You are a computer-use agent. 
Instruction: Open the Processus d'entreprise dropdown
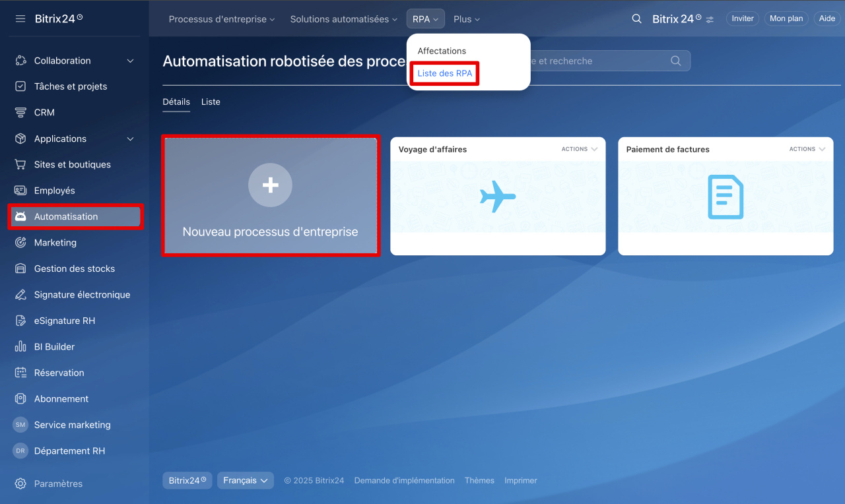(x=222, y=19)
